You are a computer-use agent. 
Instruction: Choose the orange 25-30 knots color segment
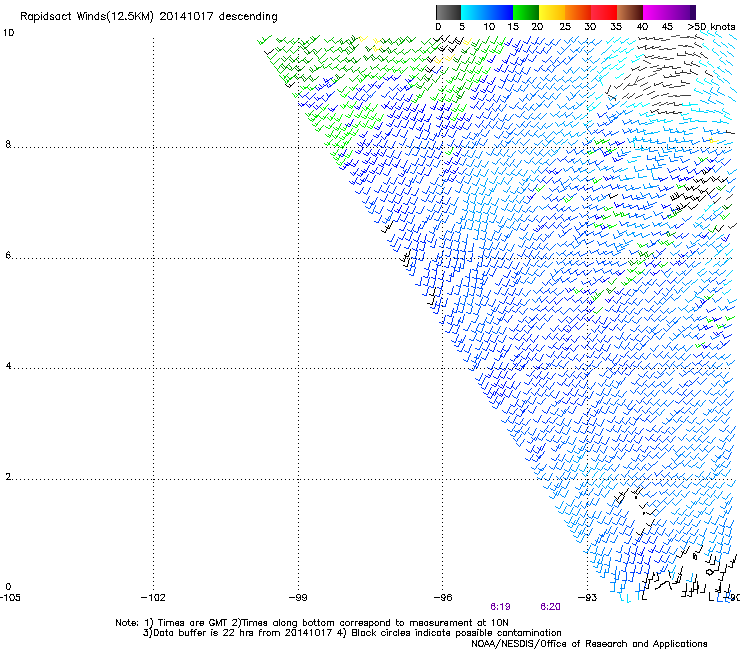click(578, 12)
